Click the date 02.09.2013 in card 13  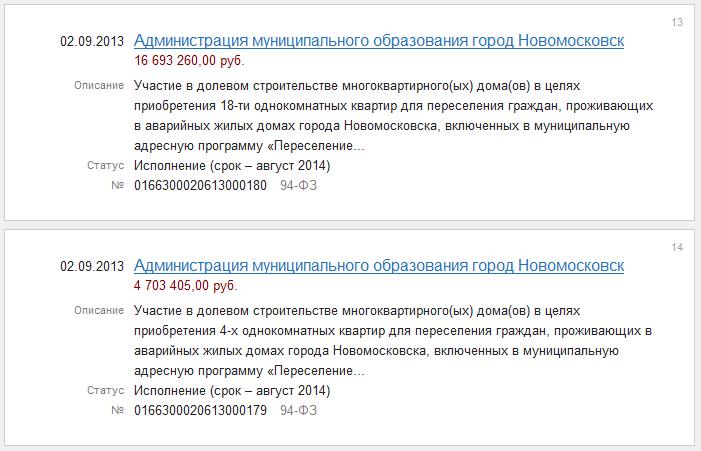point(92,42)
